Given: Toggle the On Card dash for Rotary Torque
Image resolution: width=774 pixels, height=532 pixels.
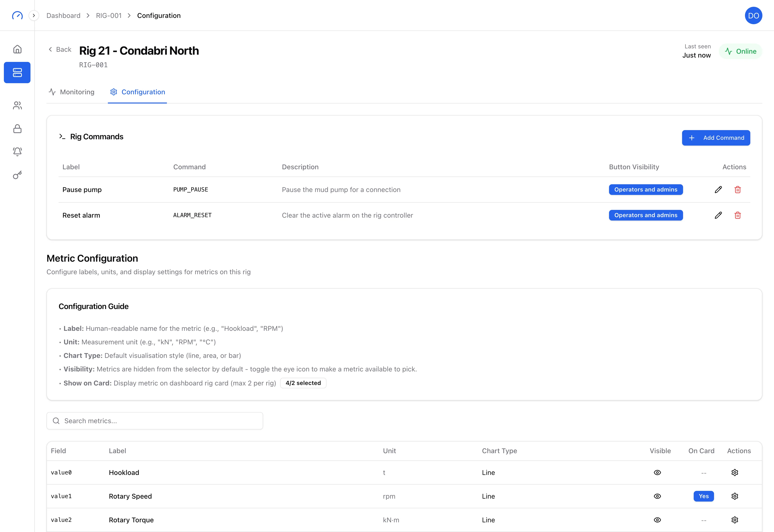Looking at the screenshot, I should pos(704,520).
